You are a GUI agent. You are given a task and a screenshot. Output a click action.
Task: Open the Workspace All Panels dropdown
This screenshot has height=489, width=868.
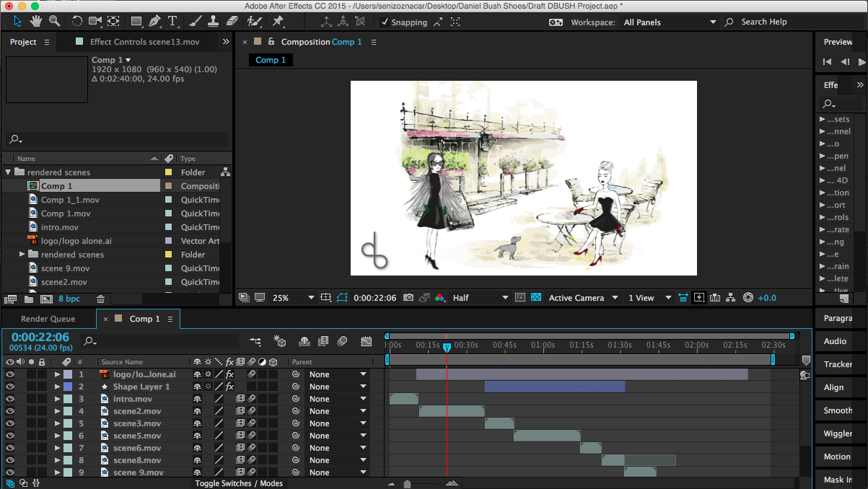tap(670, 22)
